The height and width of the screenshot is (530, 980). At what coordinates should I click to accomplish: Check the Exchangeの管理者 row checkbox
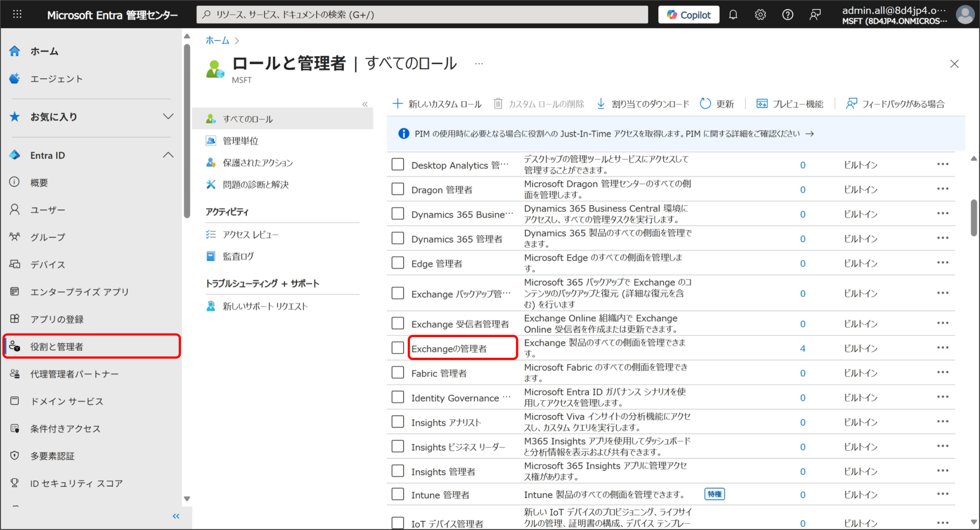pyautogui.click(x=398, y=348)
